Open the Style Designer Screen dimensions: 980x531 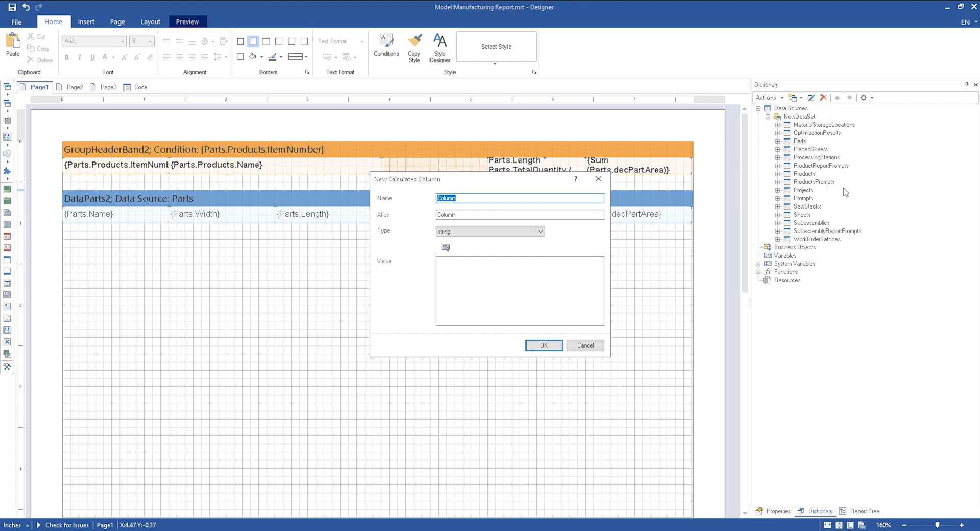point(440,47)
